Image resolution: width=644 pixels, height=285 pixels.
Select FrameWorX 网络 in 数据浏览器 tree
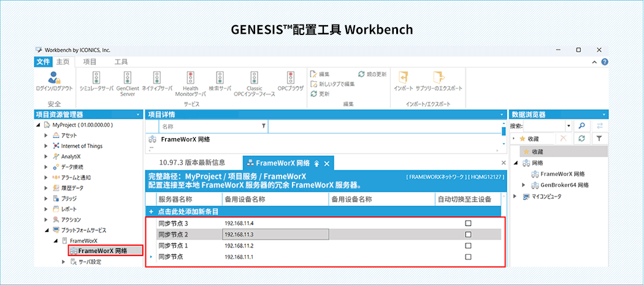pyautogui.click(x=562, y=174)
